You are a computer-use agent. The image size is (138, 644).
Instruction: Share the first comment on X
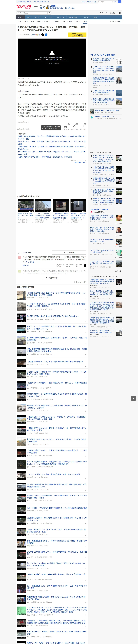click(85, 266)
